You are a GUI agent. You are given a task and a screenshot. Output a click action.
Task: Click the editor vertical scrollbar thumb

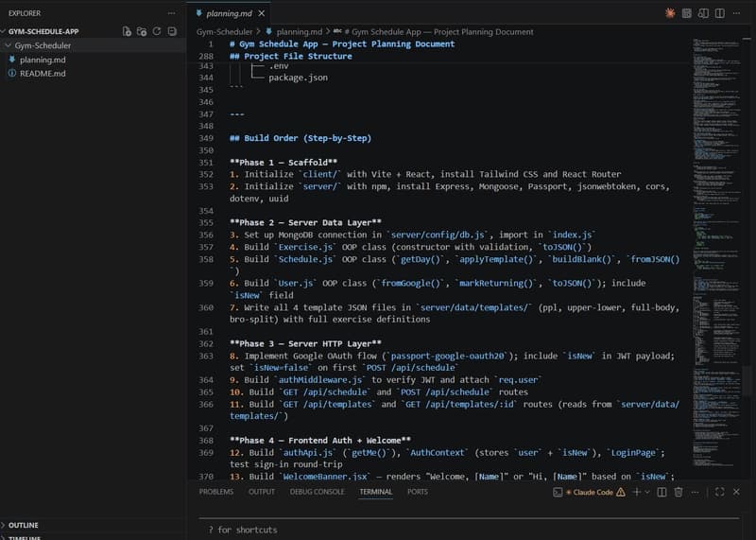tap(747, 379)
